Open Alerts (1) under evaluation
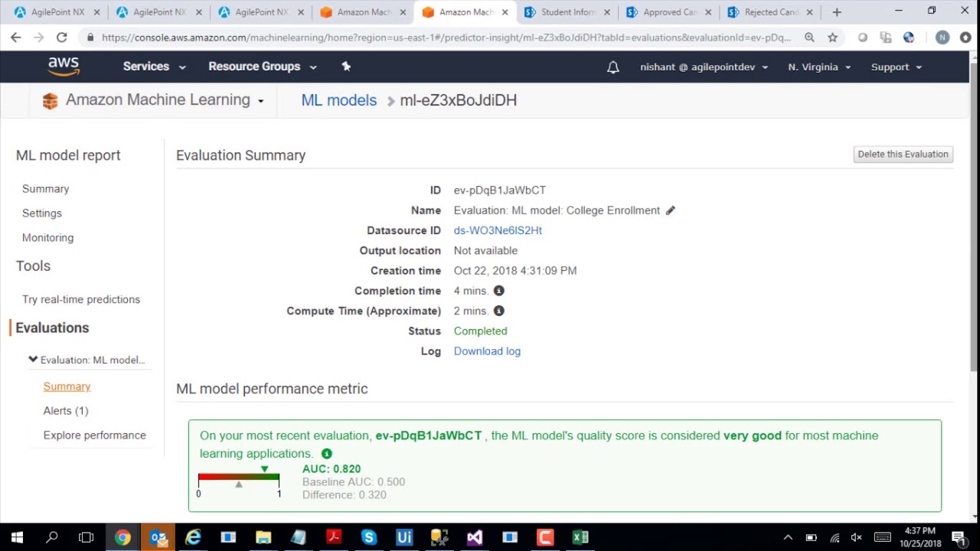Image resolution: width=980 pixels, height=551 pixels. [x=66, y=411]
